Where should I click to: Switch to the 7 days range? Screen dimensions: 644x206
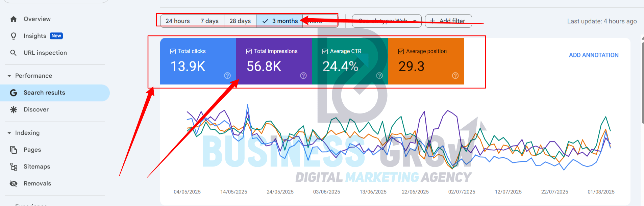tap(209, 21)
